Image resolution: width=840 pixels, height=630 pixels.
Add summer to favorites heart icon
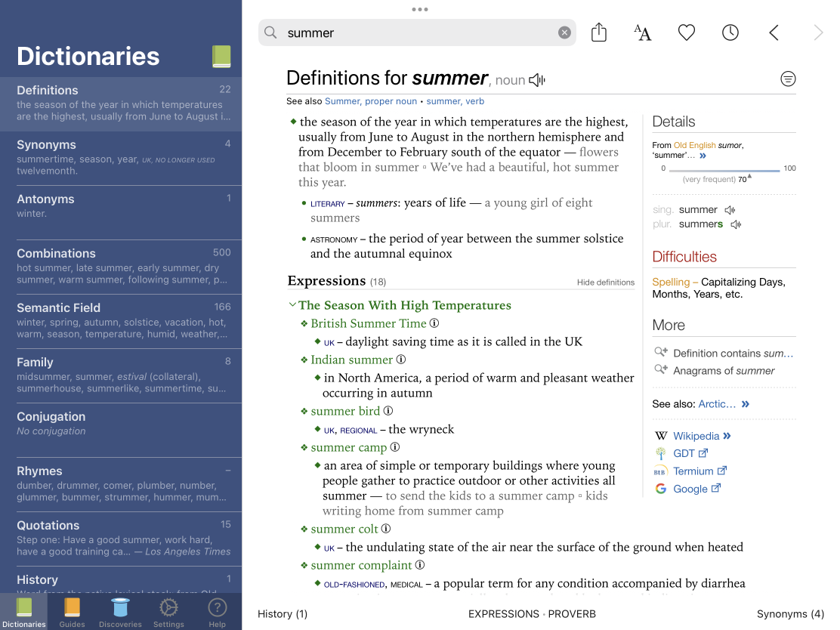point(686,32)
